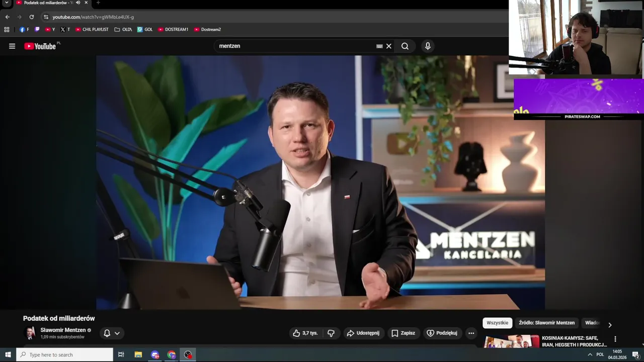The height and width of the screenshot is (362, 644).
Task: Open the Sławomir Mentzen channel avatar
Action: click(30, 333)
